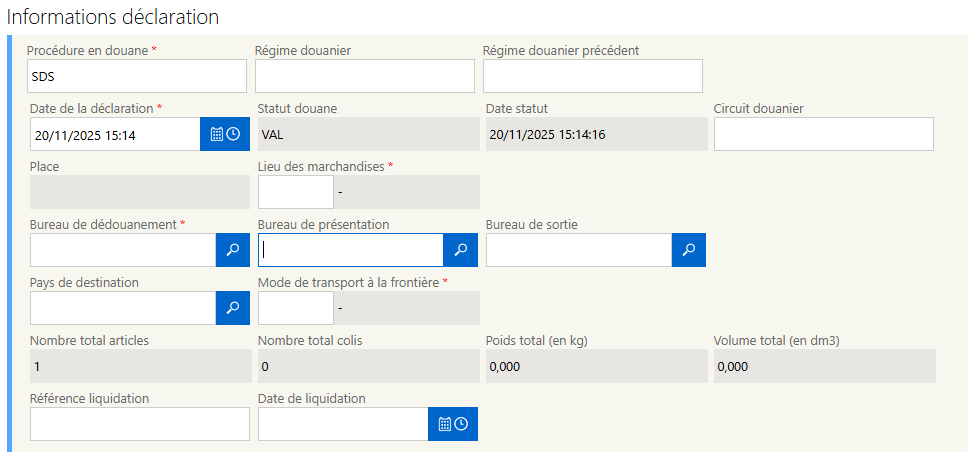The height and width of the screenshot is (452, 976).
Task: Select the Régime douanier précédent text box
Action: 592,76
